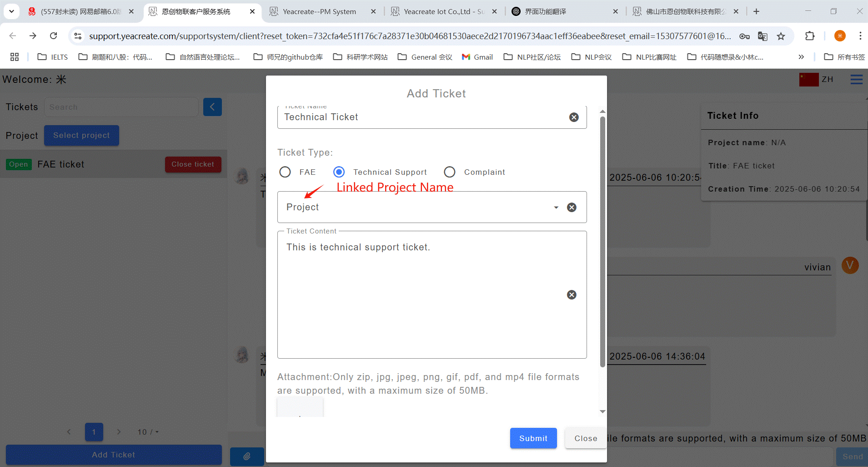The height and width of the screenshot is (467, 868).
Task: Collapse ticket list with blue chevron button
Action: (x=212, y=107)
